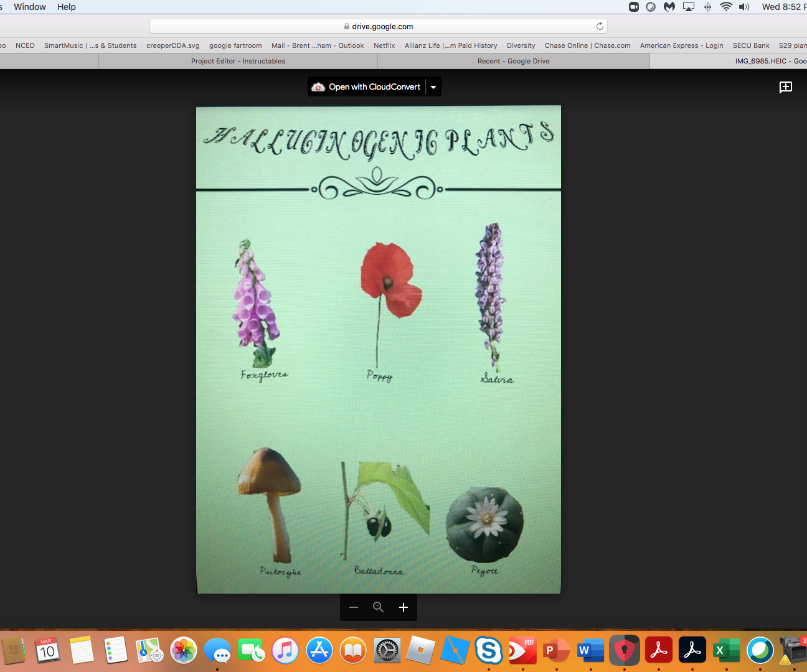Open the Window menu
The width and height of the screenshot is (807, 672).
29,7
